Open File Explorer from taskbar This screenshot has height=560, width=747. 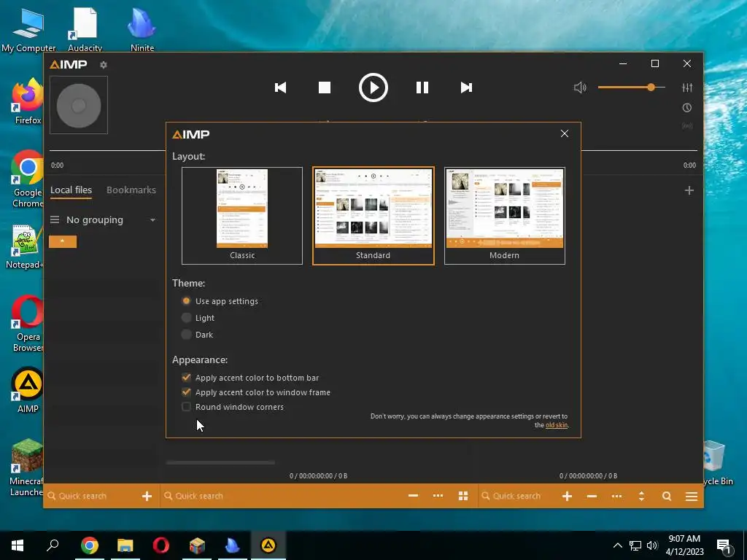(125, 545)
